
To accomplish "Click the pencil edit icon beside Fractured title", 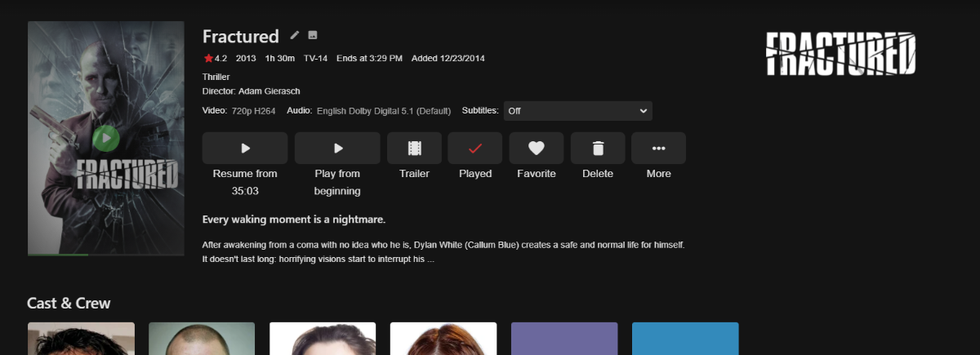I will pos(295,36).
